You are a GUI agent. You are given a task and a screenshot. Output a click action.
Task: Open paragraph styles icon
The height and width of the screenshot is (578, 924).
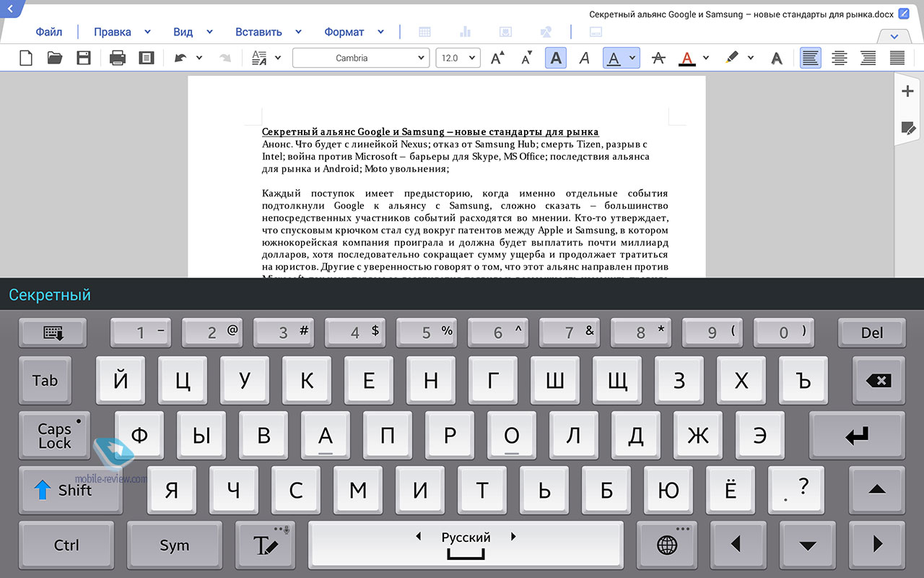pos(259,58)
